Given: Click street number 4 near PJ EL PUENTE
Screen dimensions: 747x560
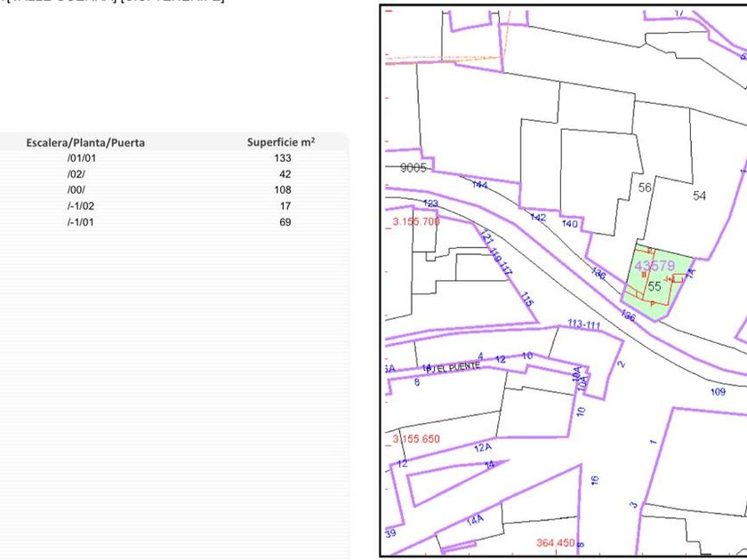Looking at the screenshot, I should click(481, 356).
